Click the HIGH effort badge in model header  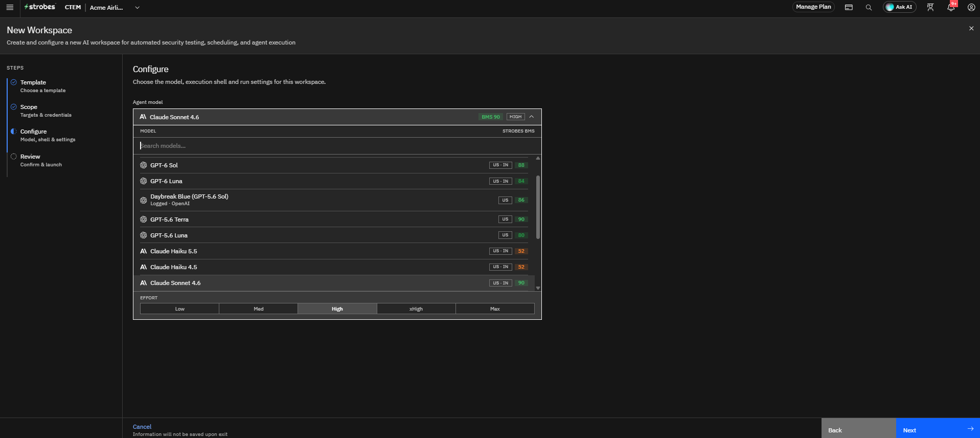coord(516,117)
